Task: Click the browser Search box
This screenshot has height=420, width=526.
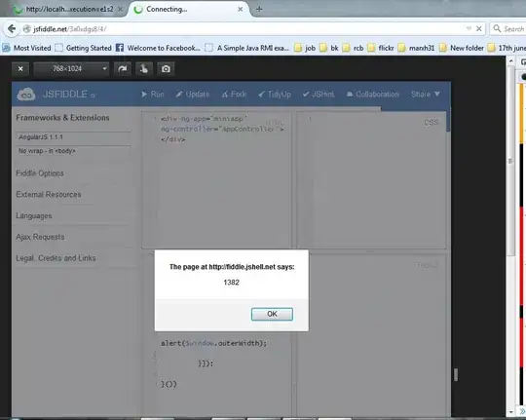Action: [x=508, y=29]
